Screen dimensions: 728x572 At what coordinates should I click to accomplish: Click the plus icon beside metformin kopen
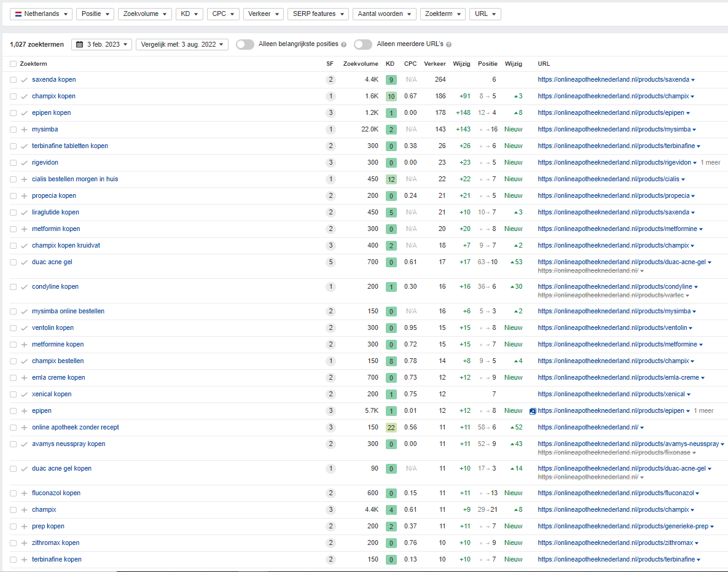[x=24, y=229]
